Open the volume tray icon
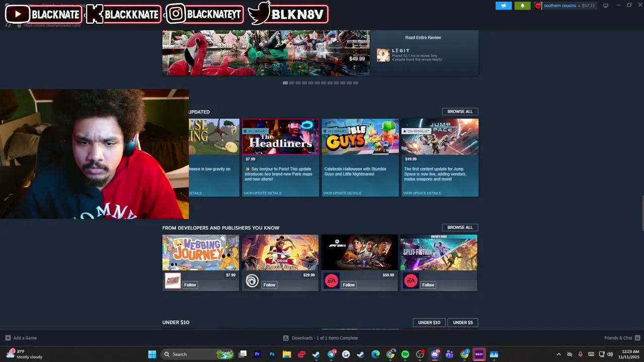Image resolution: width=644 pixels, height=362 pixels. [610, 354]
